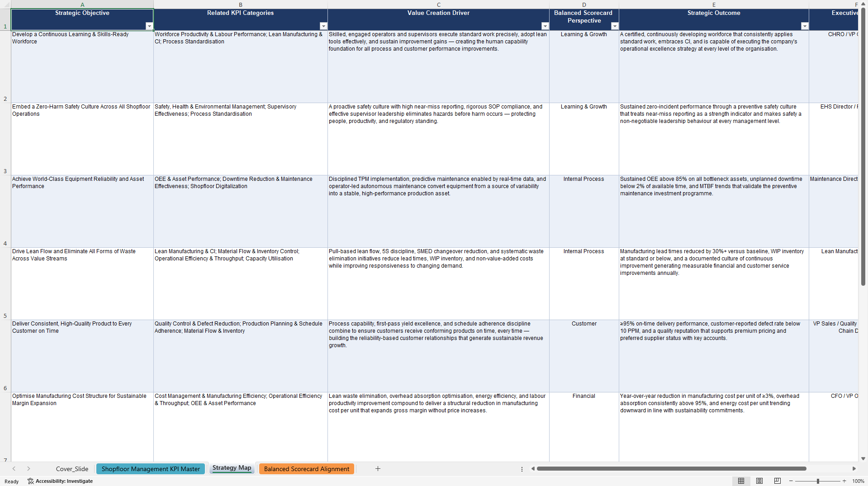This screenshot has height=486, width=868.
Task: Go to next sheet tab arrow
Action: coord(28,469)
